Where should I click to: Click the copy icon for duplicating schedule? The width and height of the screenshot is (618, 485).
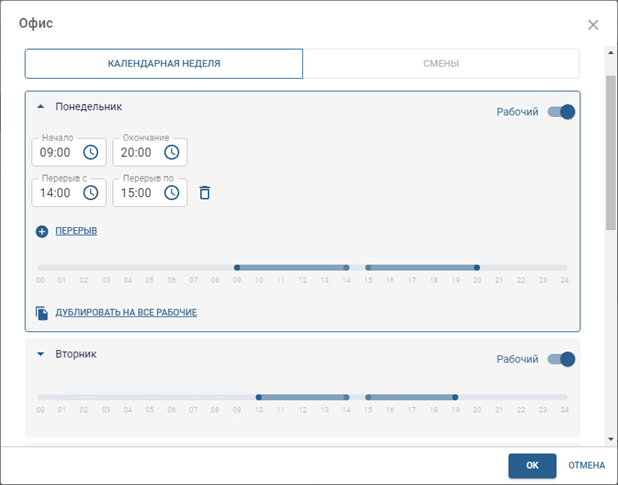pyautogui.click(x=42, y=313)
